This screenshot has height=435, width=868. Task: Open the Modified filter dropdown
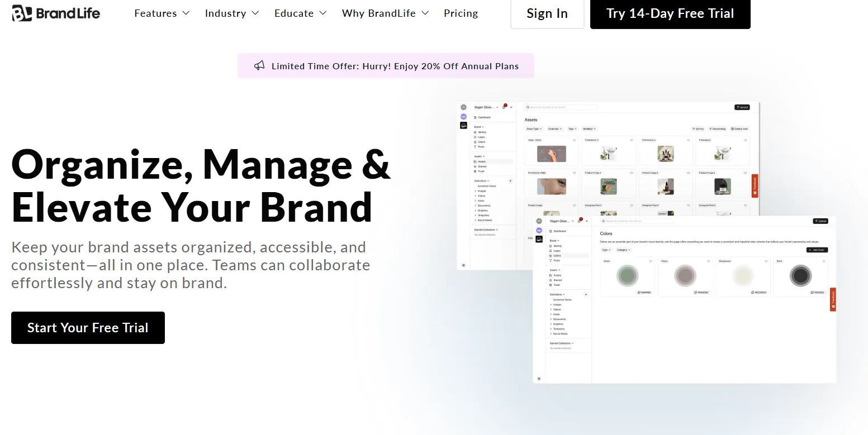pos(589,129)
